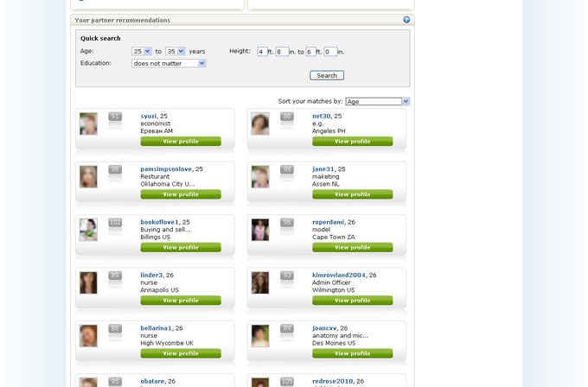Click the minimum height inches field

point(282,52)
